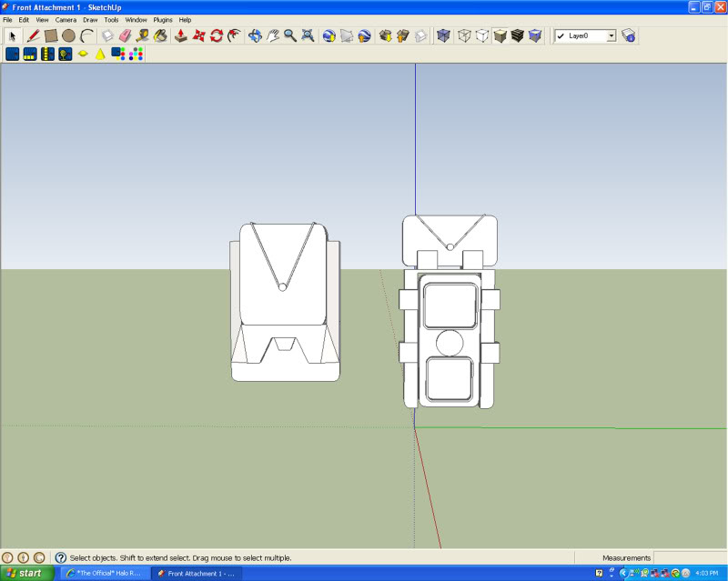Switch to Shaded face style
Screen dimensions: 728x581
500,35
